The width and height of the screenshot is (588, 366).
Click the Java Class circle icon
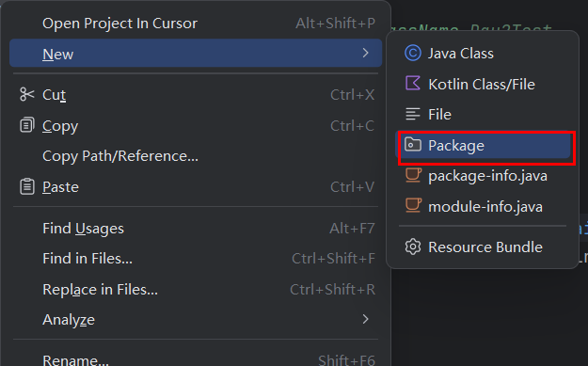click(413, 53)
